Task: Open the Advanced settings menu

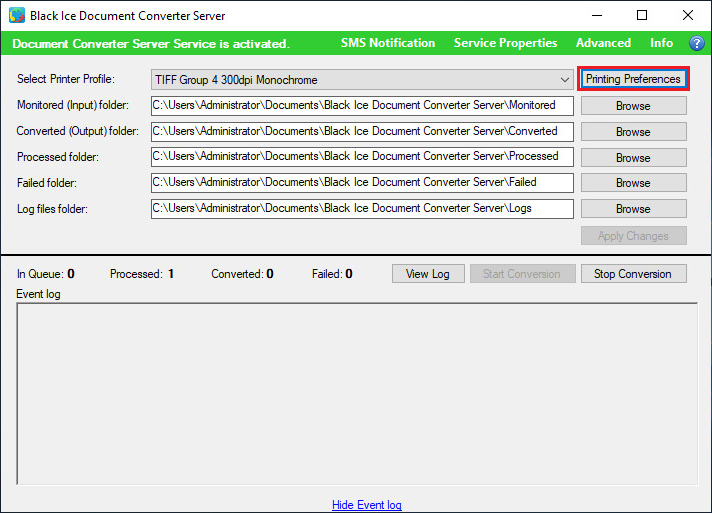Action: tap(603, 43)
